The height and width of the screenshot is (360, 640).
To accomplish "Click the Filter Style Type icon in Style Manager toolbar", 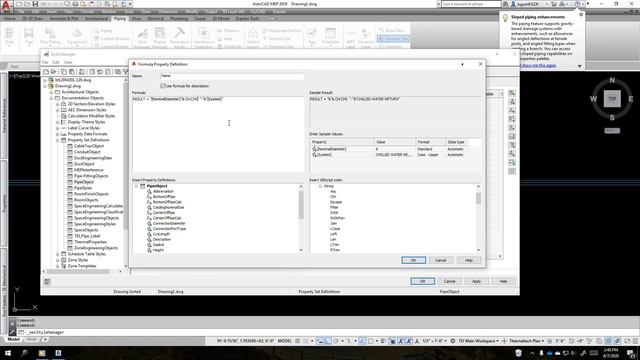I will 126,72.
